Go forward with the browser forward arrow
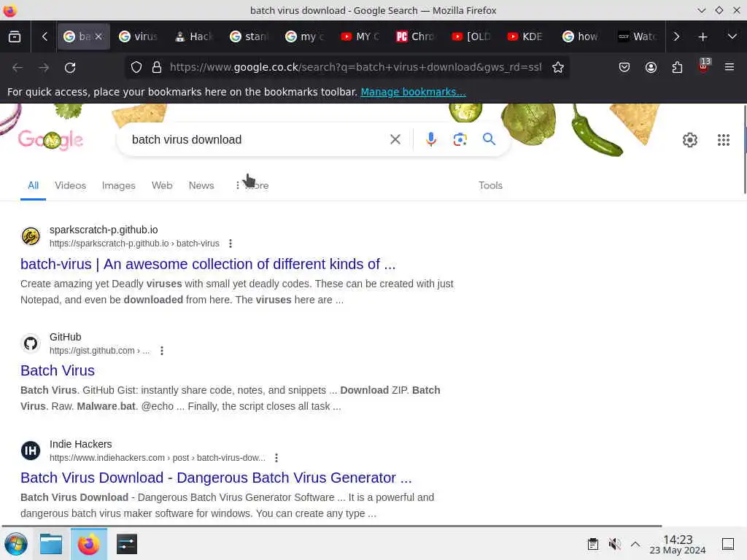The image size is (747, 560). click(44, 68)
